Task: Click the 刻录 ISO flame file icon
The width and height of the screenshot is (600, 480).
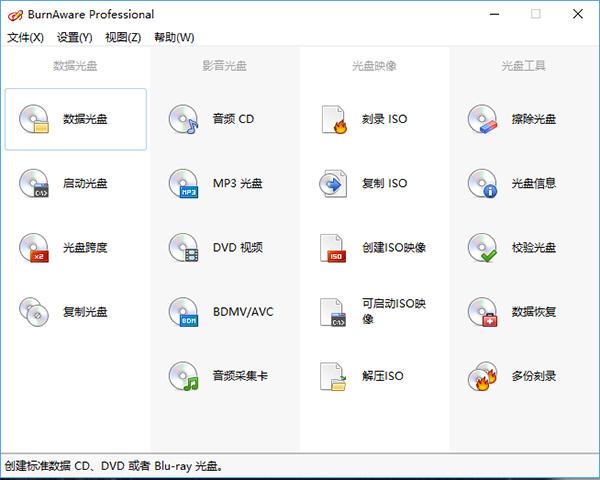Action: 334,119
